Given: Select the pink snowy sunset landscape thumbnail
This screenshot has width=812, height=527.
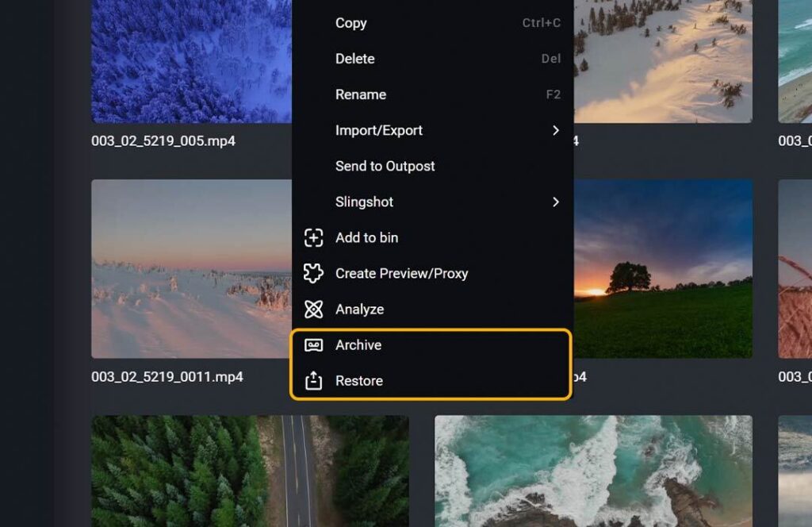Looking at the screenshot, I should pyautogui.click(x=190, y=270).
